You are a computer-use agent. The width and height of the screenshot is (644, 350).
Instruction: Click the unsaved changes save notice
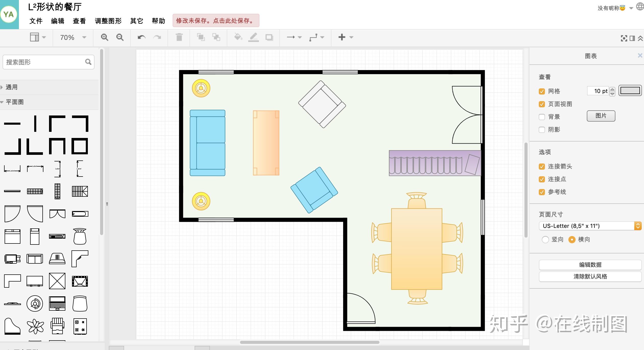216,20
